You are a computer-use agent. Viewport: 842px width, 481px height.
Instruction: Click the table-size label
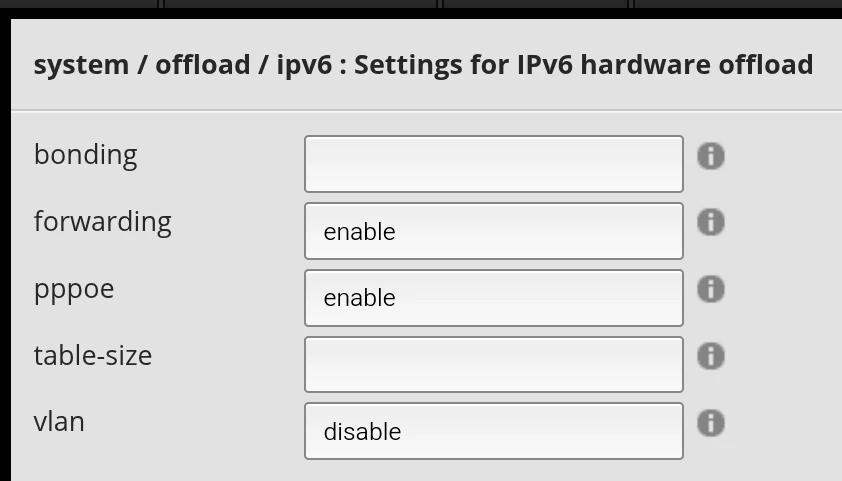(x=92, y=355)
